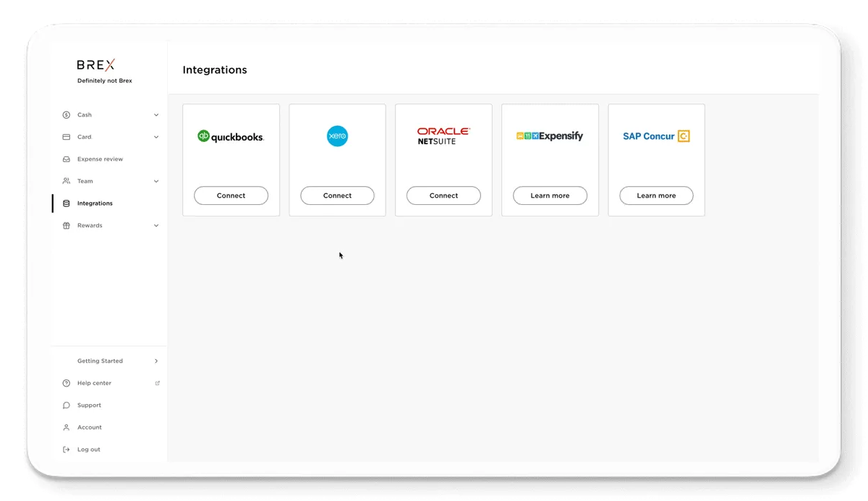This screenshot has width=868, height=501.
Task: Click the QuickBooks logo
Action: click(x=231, y=136)
